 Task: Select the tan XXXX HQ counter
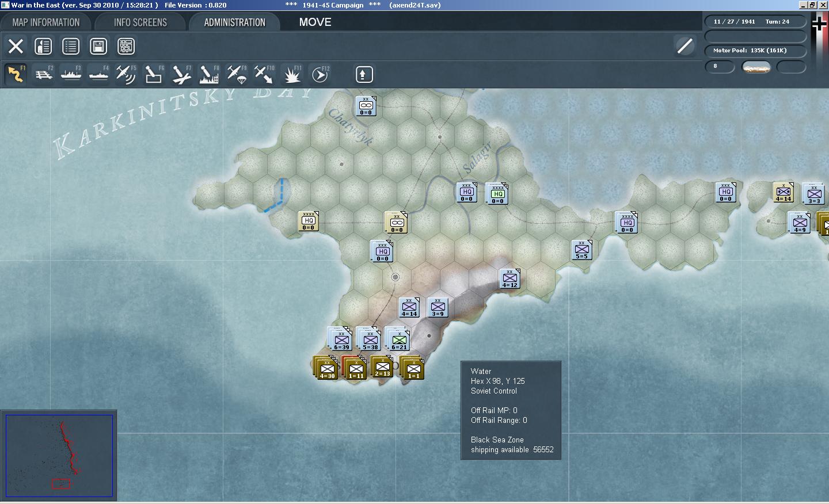(x=309, y=222)
